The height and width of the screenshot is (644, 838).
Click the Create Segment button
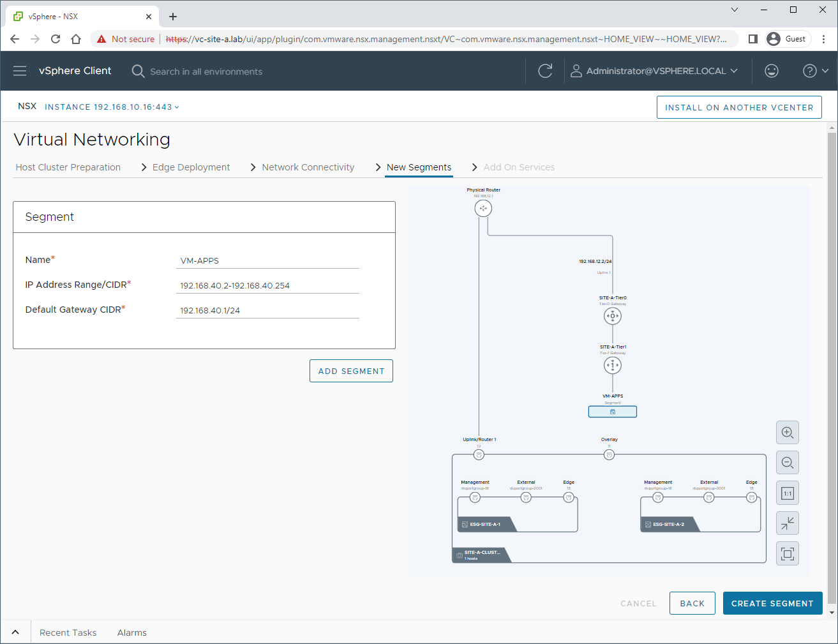coord(772,603)
